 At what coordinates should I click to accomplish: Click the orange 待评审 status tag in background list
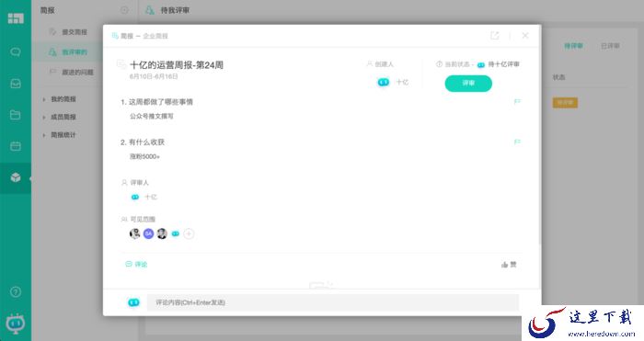click(565, 102)
